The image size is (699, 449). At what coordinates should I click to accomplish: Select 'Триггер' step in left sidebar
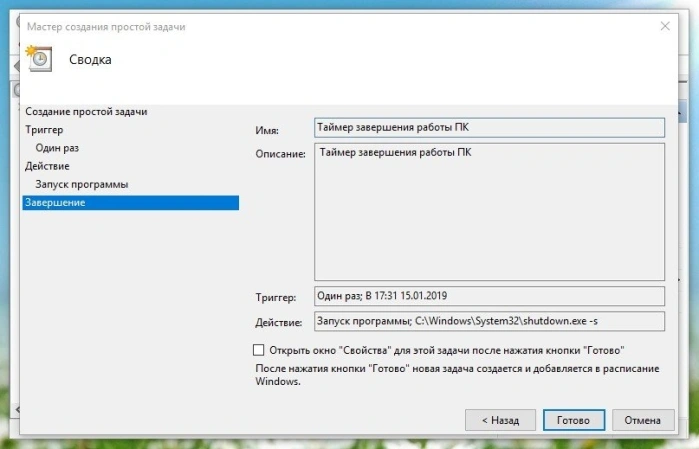pyautogui.click(x=44, y=130)
